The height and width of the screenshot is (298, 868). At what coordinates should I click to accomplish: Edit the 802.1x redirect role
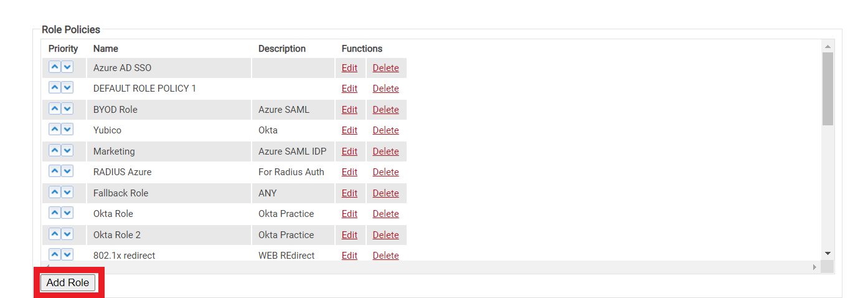349,256
